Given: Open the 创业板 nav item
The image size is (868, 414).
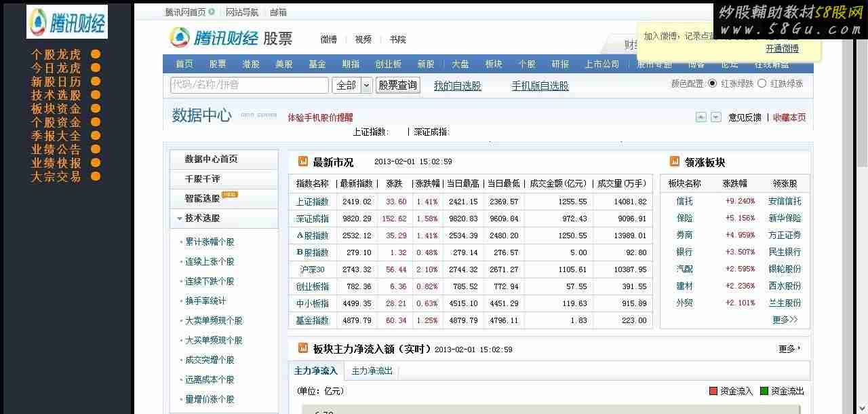Looking at the screenshot, I should [389, 64].
